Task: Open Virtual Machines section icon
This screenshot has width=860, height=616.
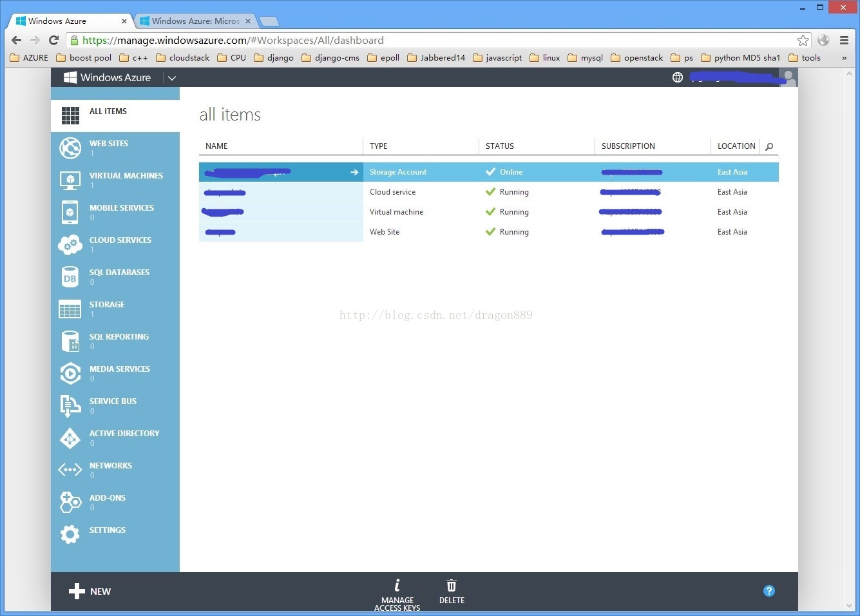Action: [x=70, y=180]
